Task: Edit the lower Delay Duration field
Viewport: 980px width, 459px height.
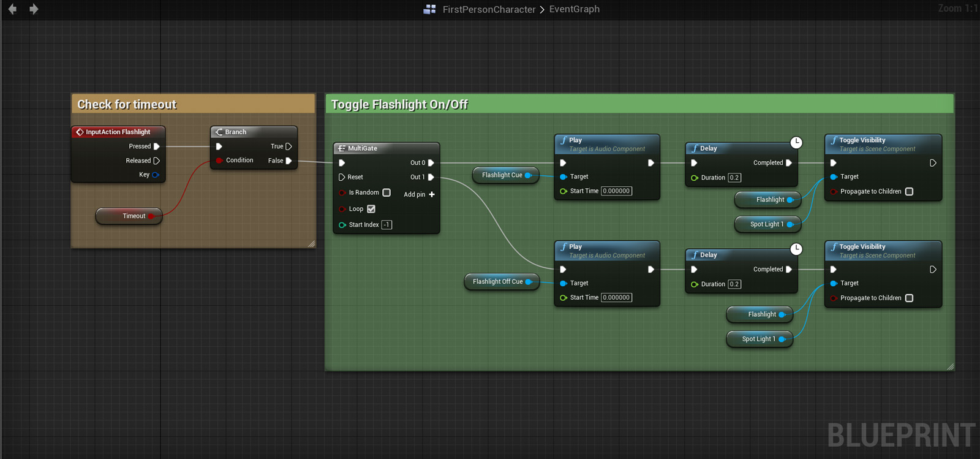Action: click(734, 284)
